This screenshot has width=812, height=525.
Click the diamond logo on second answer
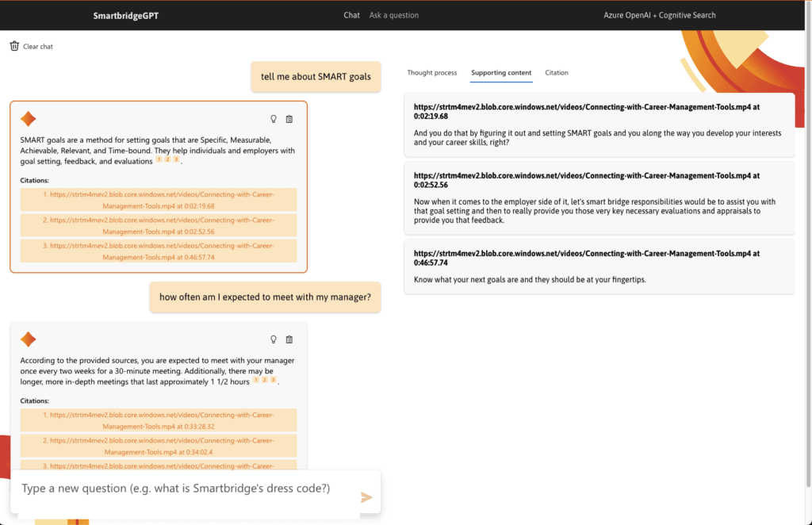28,339
